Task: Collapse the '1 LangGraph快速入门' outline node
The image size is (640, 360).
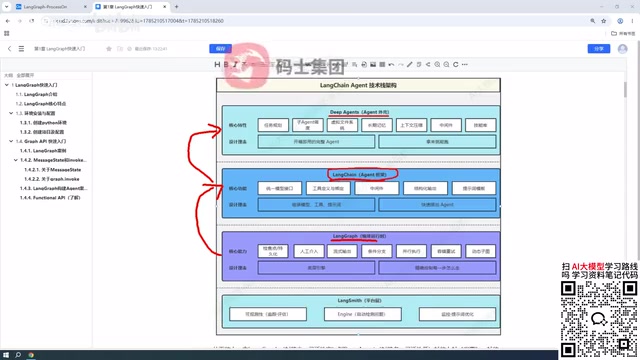Action: click(7, 85)
